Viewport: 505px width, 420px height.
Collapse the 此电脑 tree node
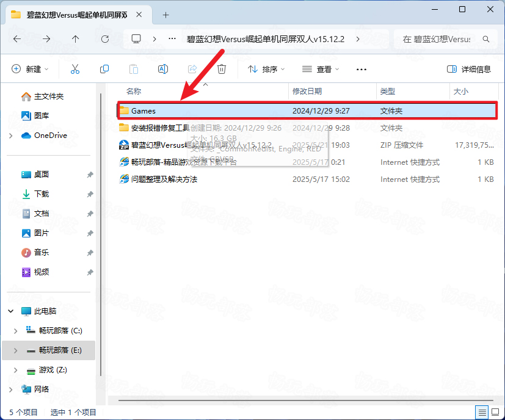pyautogui.click(x=11, y=311)
